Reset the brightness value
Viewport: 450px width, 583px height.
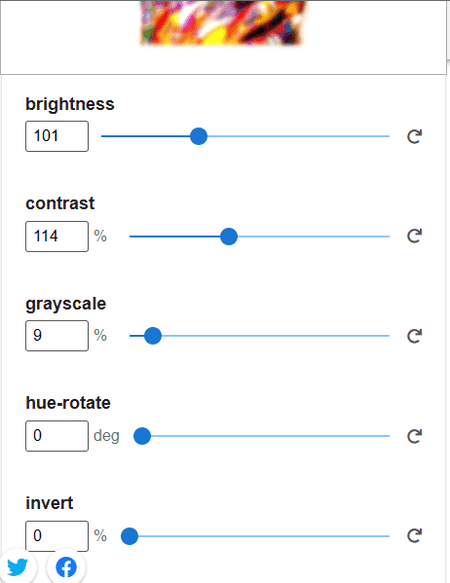click(414, 136)
